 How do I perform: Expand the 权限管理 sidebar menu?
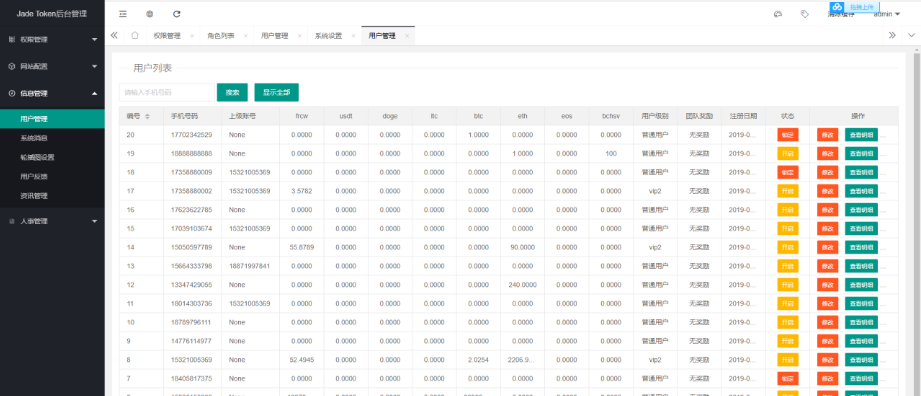pyautogui.click(x=52, y=39)
